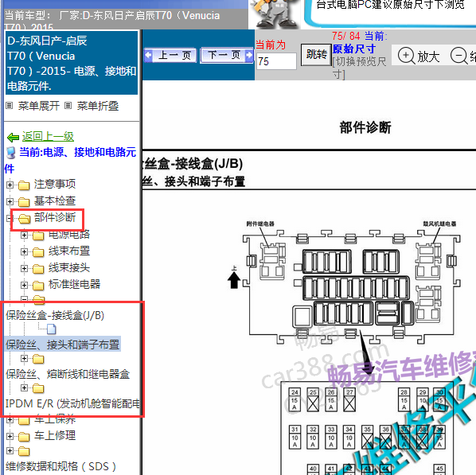
Task: Open the 车上修理 folder
Action: tap(55, 435)
